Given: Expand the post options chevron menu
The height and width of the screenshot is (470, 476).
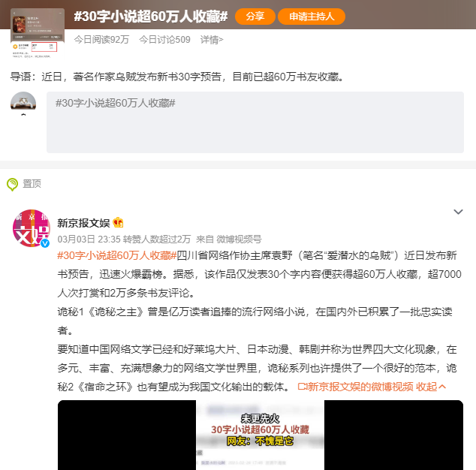Looking at the screenshot, I should coord(458,212).
